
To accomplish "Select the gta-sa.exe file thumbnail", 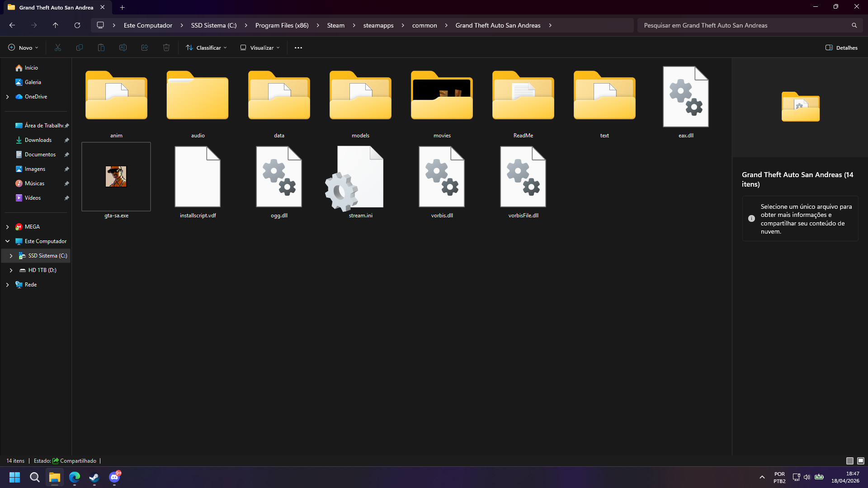I will 116,177.
